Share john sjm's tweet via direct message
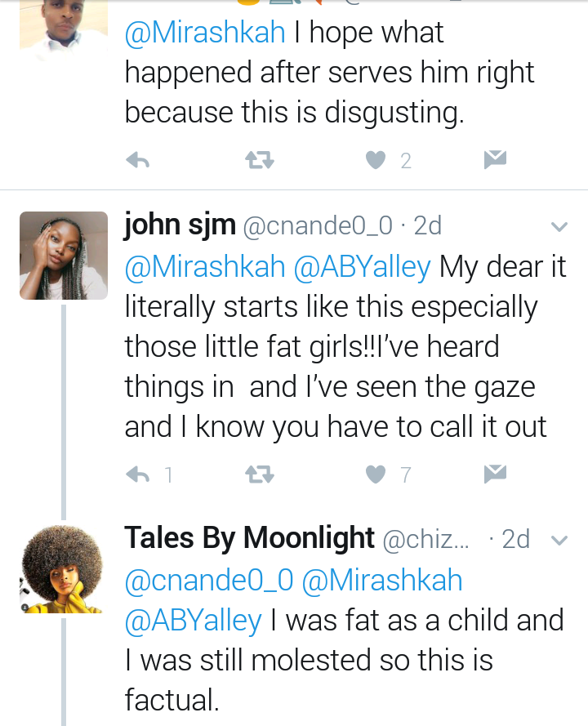This screenshot has width=588, height=726. pyautogui.click(x=495, y=474)
